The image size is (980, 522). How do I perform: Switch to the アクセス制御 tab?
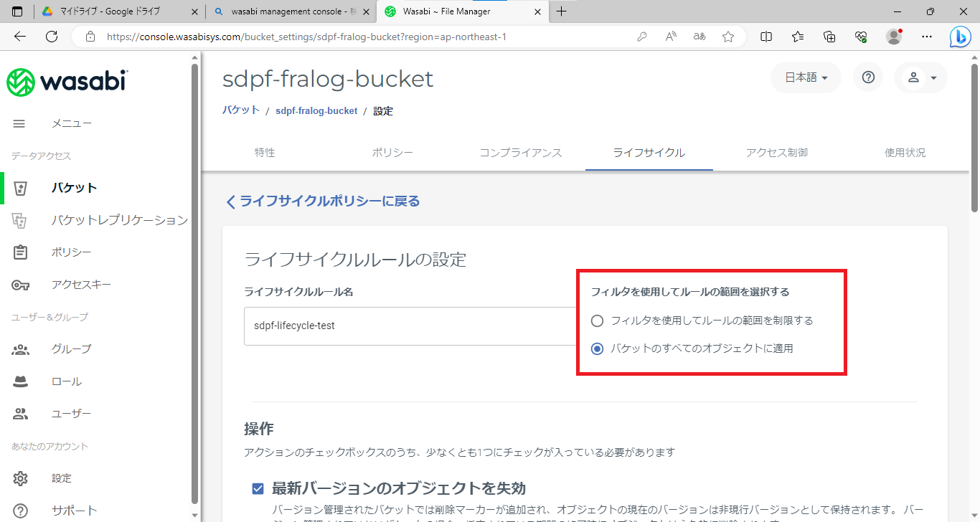(x=776, y=153)
